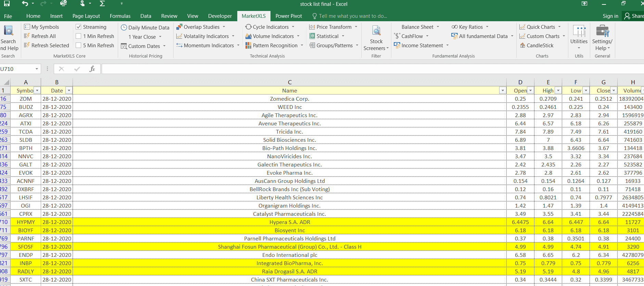Create a CandleStick chart
The height and width of the screenshot is (286, 644).
(x=536, y=45)
